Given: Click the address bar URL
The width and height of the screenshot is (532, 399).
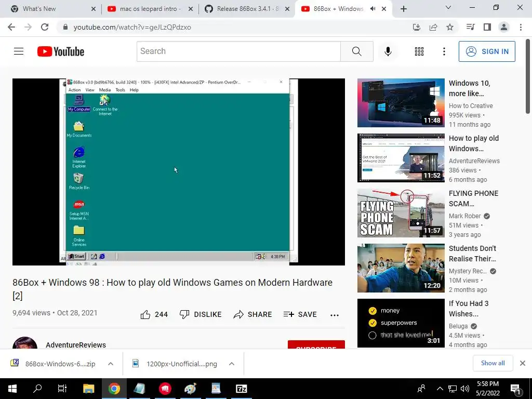Looking at the screenshot, I should [132, 27].
